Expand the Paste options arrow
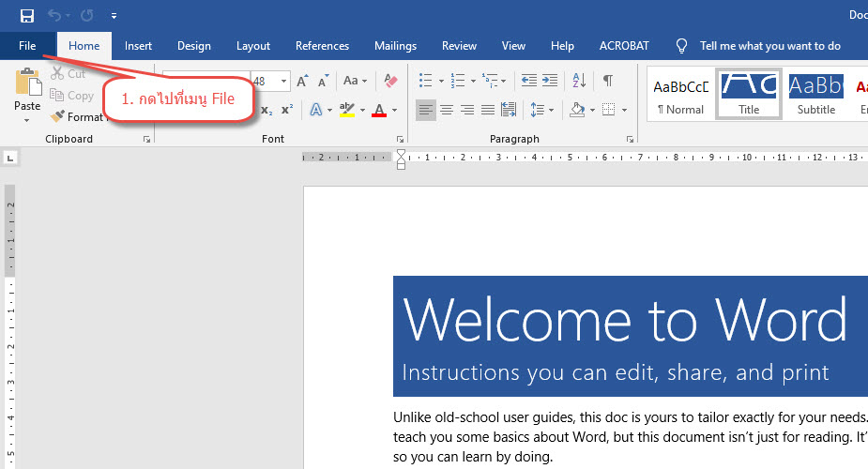The image size is (868, 469). [27, 120]
